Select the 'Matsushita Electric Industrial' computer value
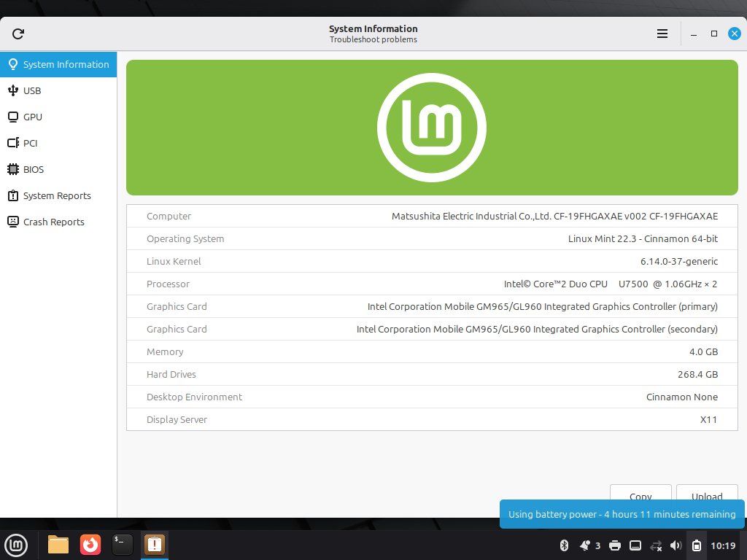747x560 pixels. click(554, 216)
